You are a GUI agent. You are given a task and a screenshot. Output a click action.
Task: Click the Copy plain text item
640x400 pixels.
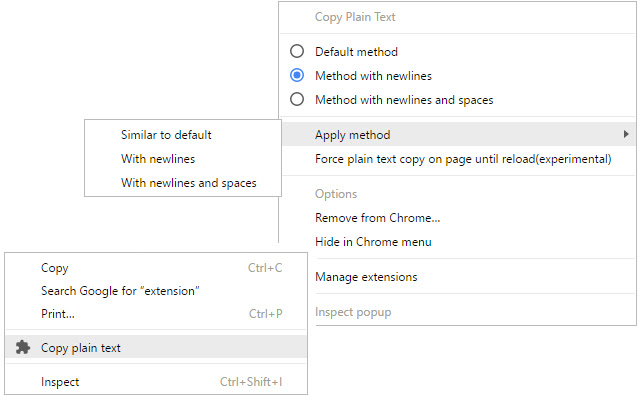click(x=81, y=348)
